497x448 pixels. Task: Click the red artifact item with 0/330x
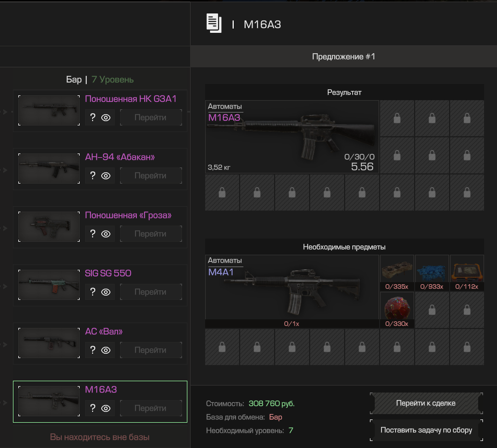[x=397, y=310]
